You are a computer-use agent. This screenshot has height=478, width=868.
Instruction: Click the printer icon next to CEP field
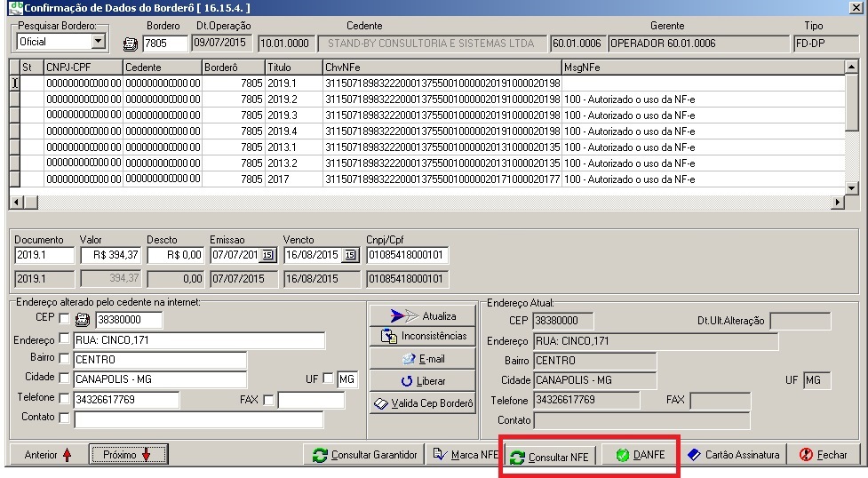pos(85,320)
